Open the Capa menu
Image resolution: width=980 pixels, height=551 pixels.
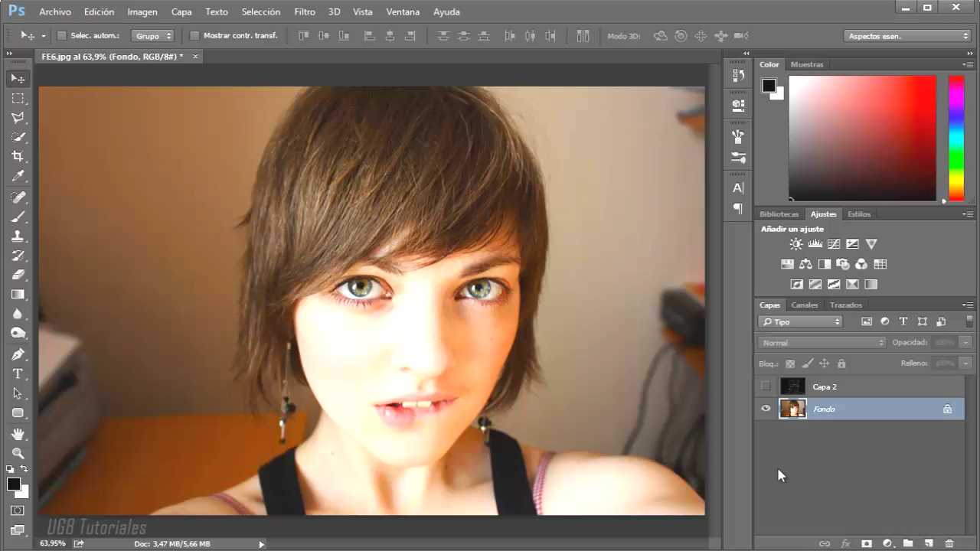(181, 11)
